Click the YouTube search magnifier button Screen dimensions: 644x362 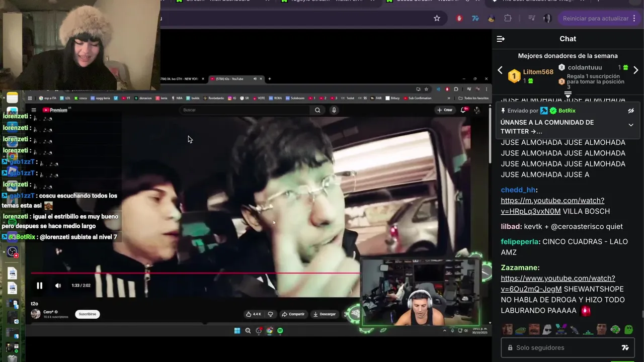pyautogui.click(x=317, y=110)
